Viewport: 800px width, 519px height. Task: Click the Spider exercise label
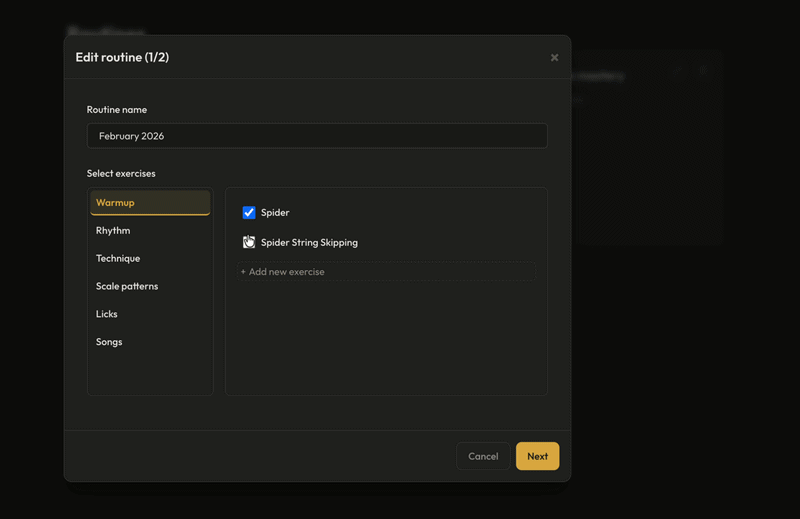(275, 212)
